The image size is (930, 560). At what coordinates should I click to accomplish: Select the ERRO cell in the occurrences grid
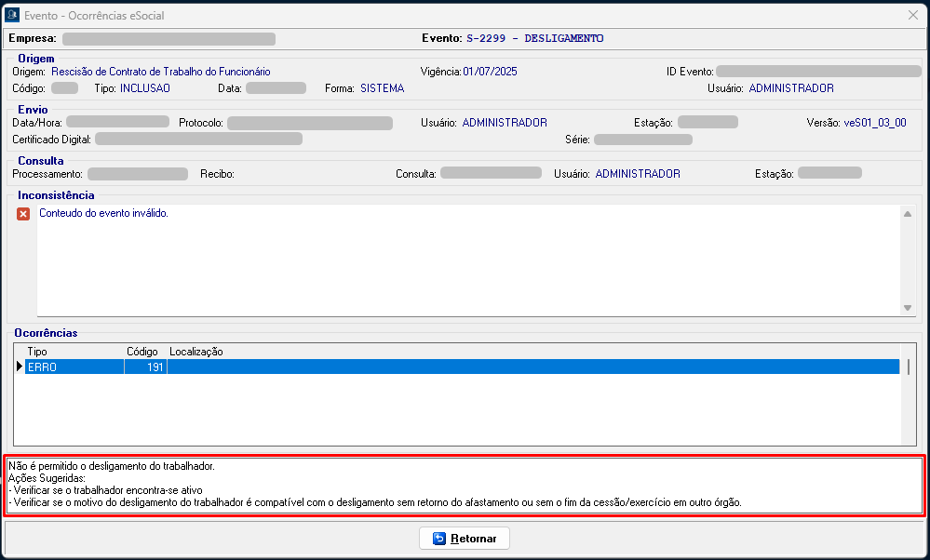pyautogui.click(x=74, y=367)
